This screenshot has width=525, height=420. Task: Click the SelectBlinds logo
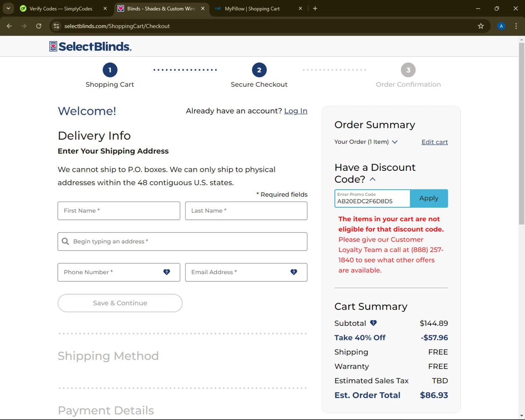(x=90, y=47)
